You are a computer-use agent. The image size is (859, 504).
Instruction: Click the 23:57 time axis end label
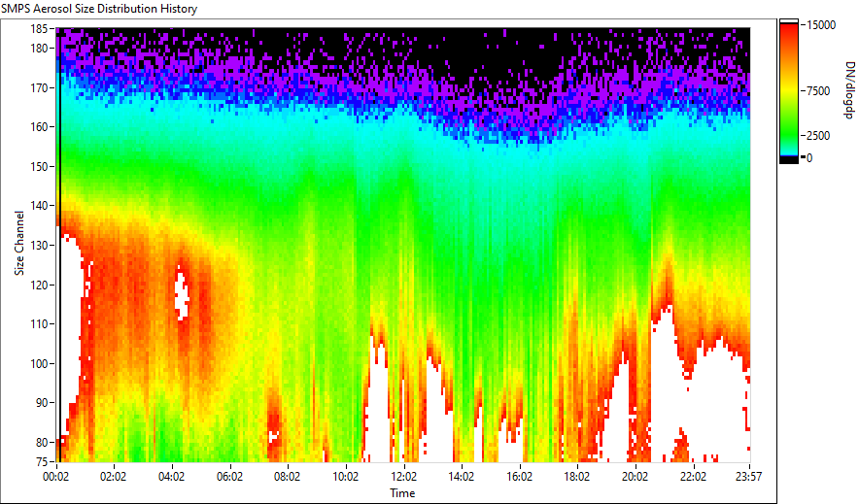point(748,477)
